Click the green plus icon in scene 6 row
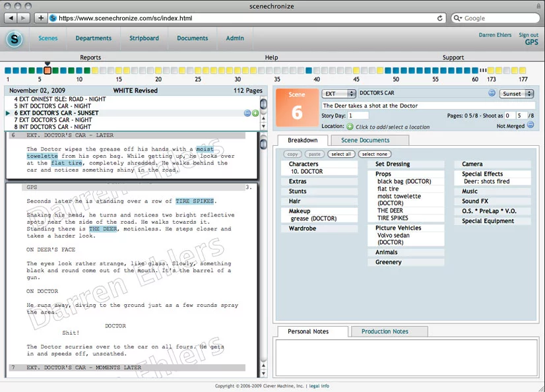This screenshot has width=545, height=392. click(x=255, y=113)
